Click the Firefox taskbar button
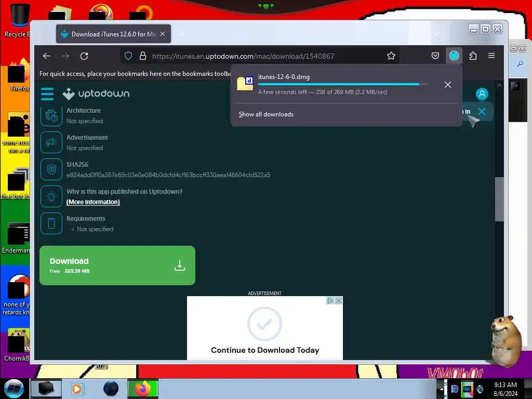Image resolution: width=532 pixels, height=399 pixels. click(143, 389)
